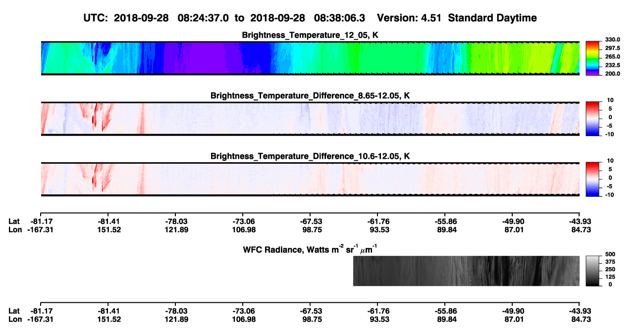Click latitude '-43.93' under the WFC Radiance plot

click(579, 311)
